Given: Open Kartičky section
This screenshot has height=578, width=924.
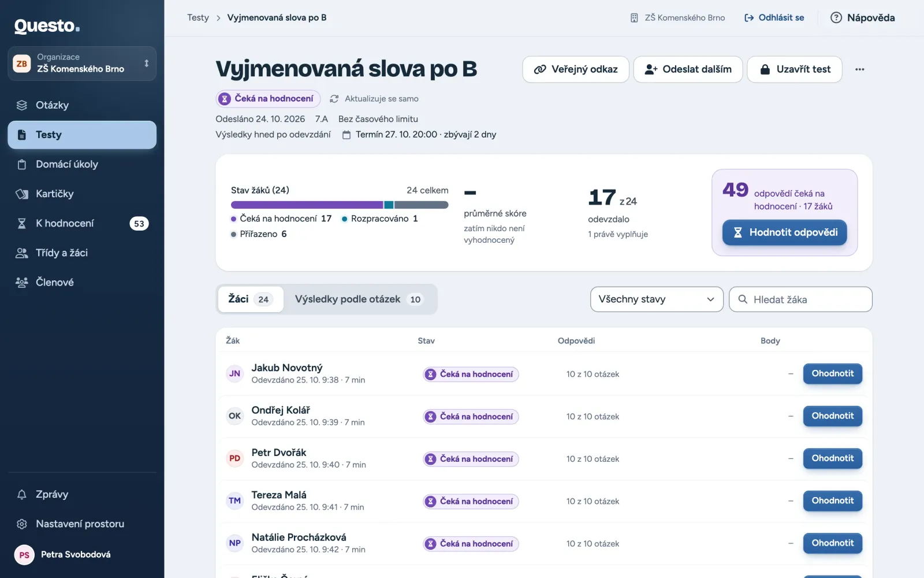Looking at the screenshot, I should (82, 194).
